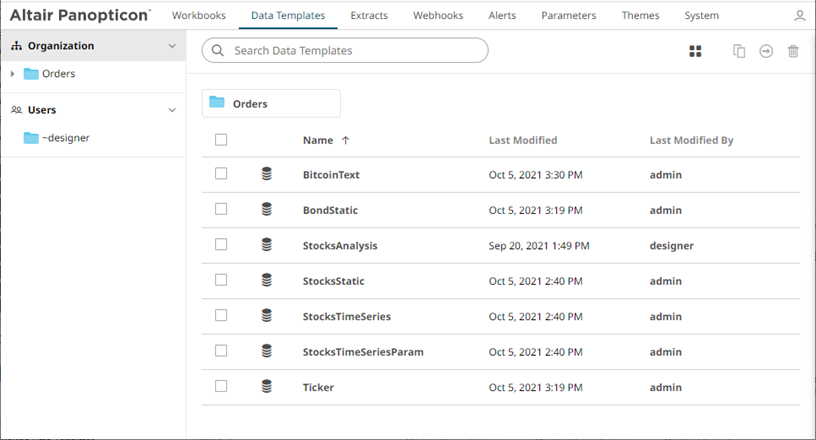This screenshot has width=816, height=440.
Task: Click the delete trash icon
Action: pos(793,51)
